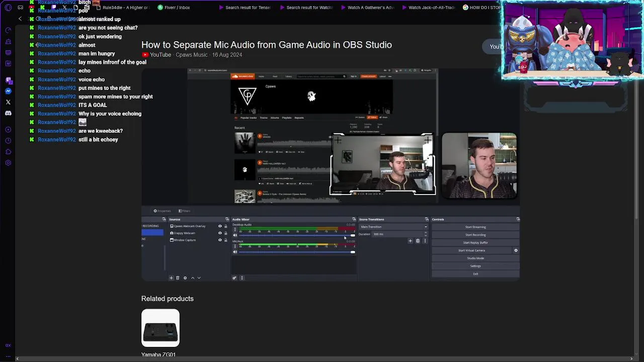The height and width of the screenshot is (362, 644).
Task: Hide the Crappy Webcam source
Action: point(220,233)
